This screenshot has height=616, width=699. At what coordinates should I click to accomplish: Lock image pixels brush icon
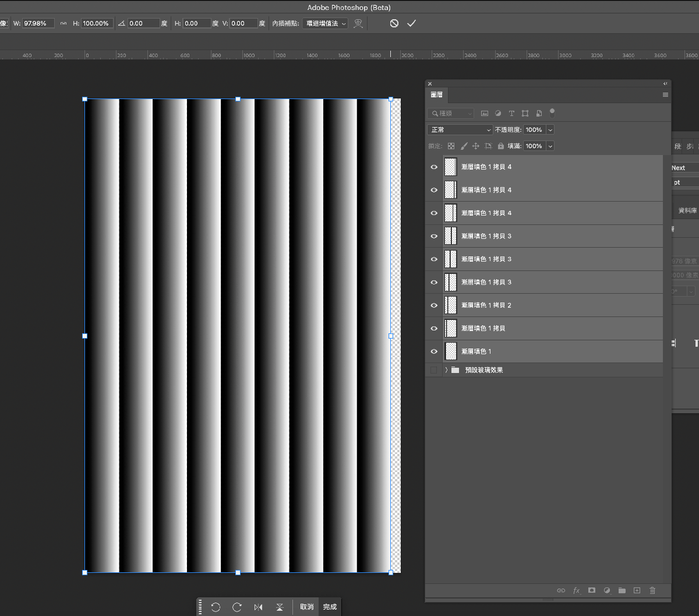(x=464, y=146)
